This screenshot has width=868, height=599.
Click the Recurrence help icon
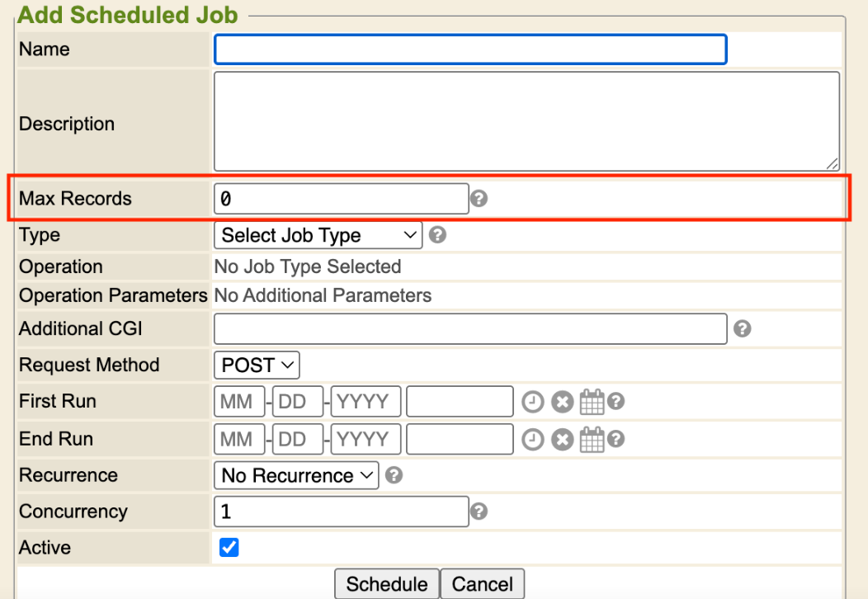(394, 476)
